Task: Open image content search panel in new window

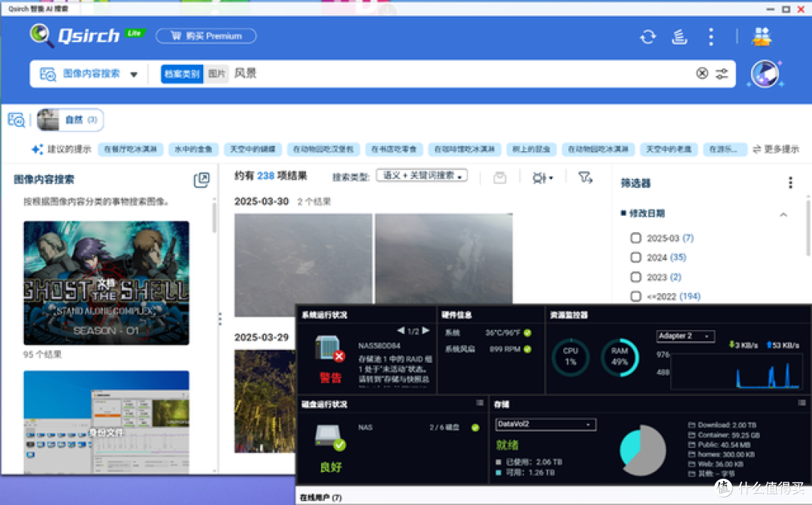Action: 201,180
